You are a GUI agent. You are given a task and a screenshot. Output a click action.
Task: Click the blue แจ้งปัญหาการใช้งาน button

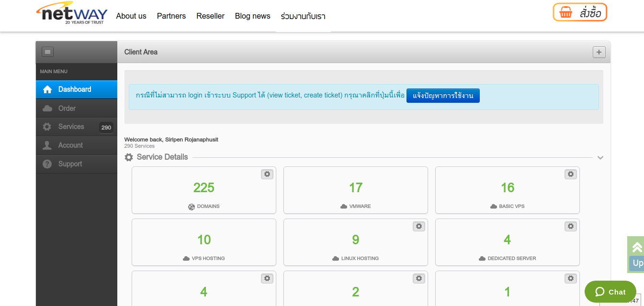click(443, 96)
